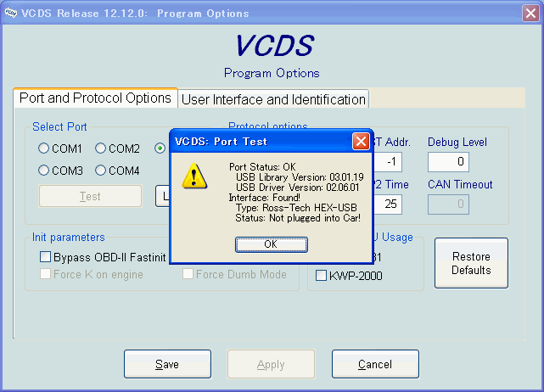Select the COM4 port radio button
544x392 pixels.
tap(100, 171)
